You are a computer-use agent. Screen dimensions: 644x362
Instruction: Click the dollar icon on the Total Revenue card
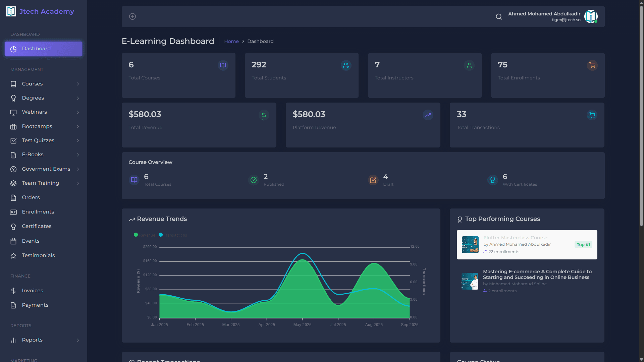click(264, 115)
